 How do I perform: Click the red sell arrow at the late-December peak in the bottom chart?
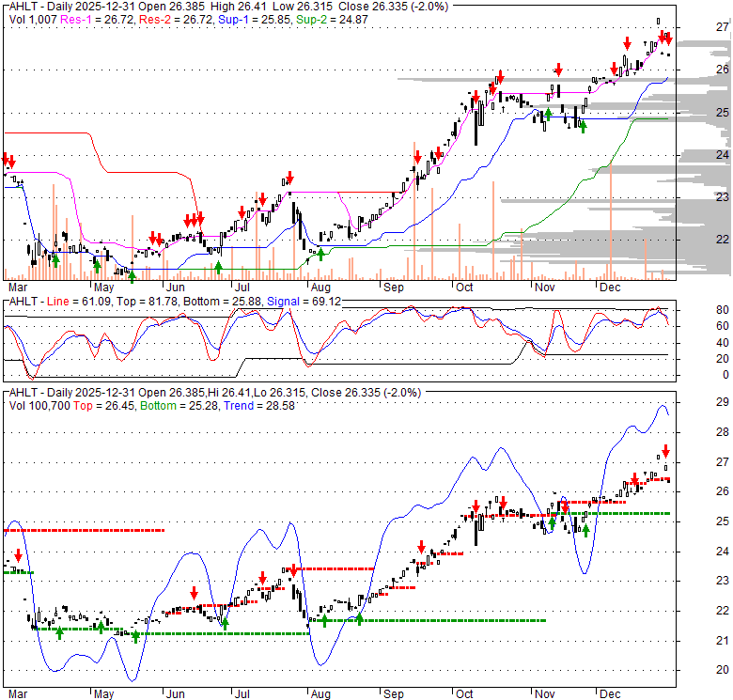(665, 451)
